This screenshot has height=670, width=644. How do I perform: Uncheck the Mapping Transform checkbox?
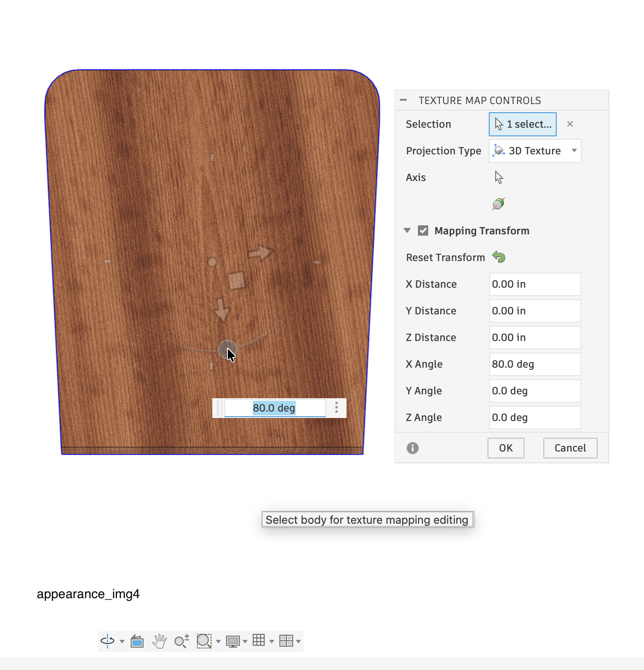[x=423, y=231]
